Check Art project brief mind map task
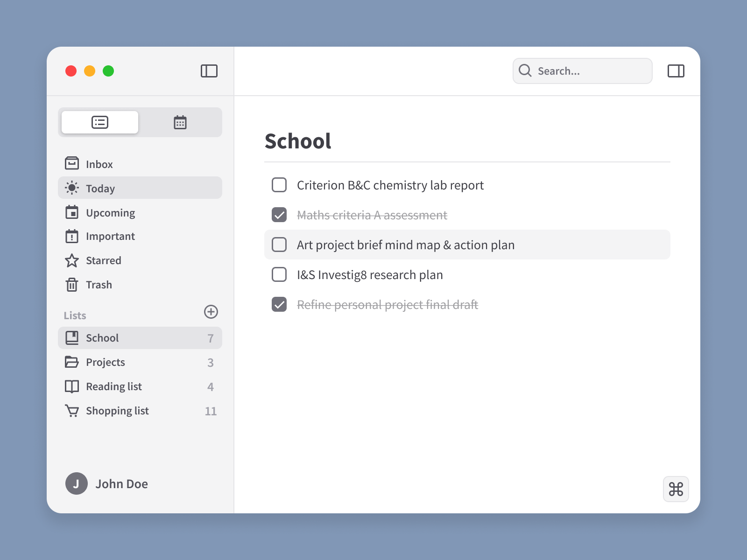The width and height of the screenshot is (747, 560). (279, 245)
